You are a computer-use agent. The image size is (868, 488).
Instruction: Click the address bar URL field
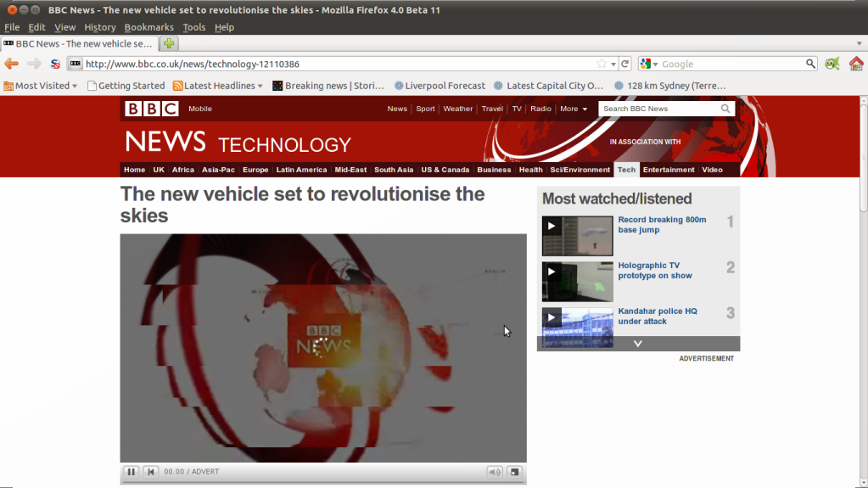(338, 65)
